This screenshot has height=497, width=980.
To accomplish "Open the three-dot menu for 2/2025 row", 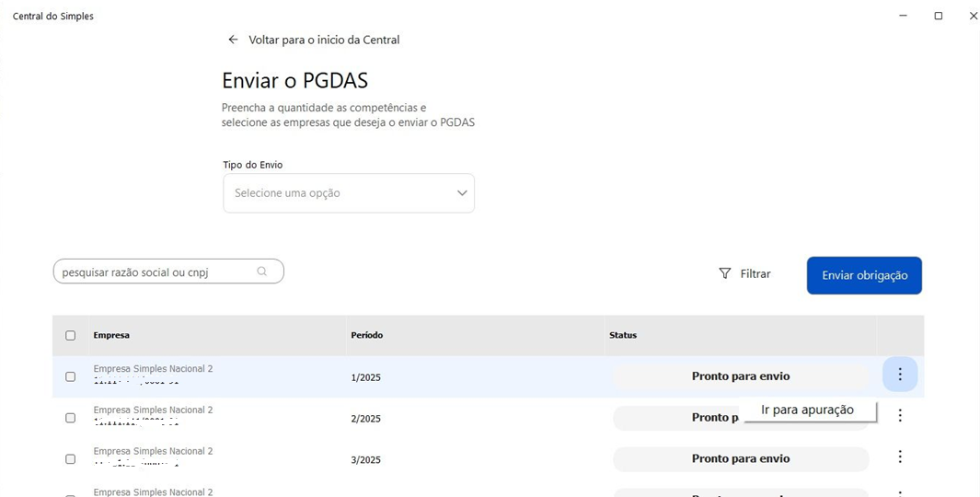I will coord(900,415).
